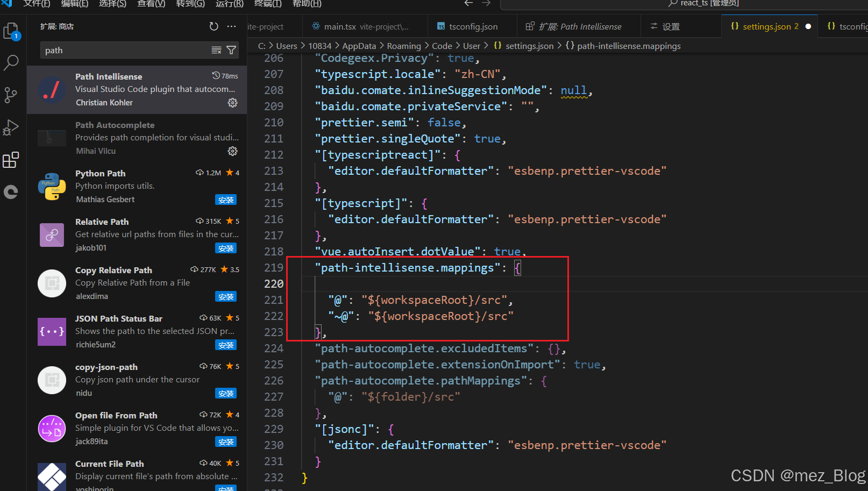Click unsaved dot on settings.json tab

[808, 26]
